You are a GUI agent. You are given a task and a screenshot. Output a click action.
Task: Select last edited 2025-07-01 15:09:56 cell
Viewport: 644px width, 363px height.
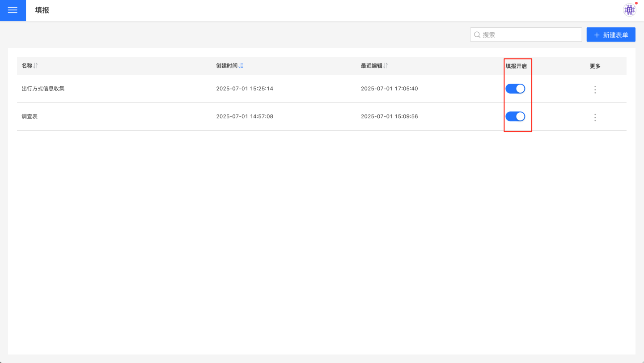(x=389, y=116)
